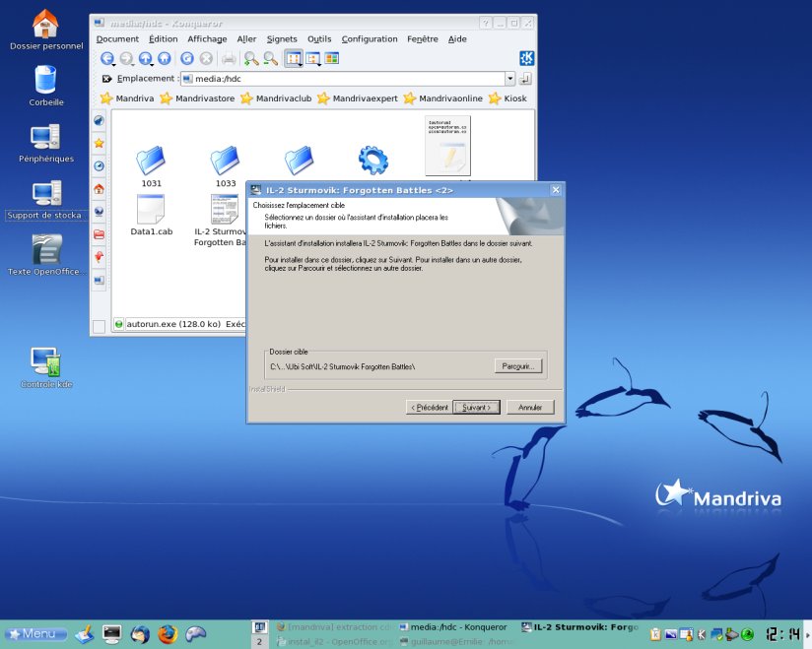Image resolution: width=812 pixels, height=649 pixels.
Task: Click Suivant in the installer
Action: 476,408
